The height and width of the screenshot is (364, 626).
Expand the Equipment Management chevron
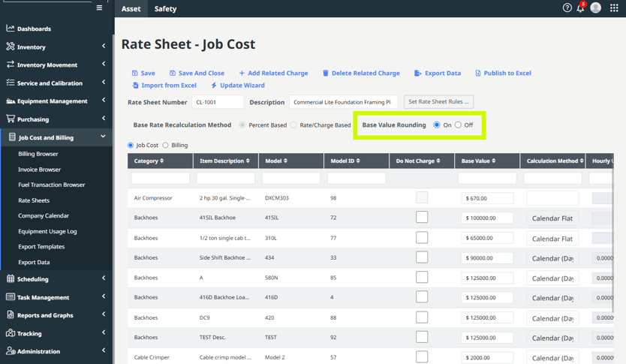pyautogui.click(x=104, y=100)
